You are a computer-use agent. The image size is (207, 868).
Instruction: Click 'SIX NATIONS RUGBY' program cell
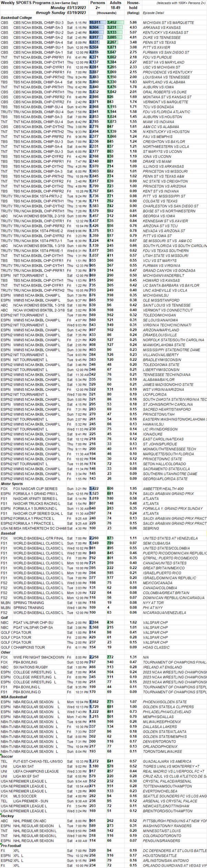point(30,667)
